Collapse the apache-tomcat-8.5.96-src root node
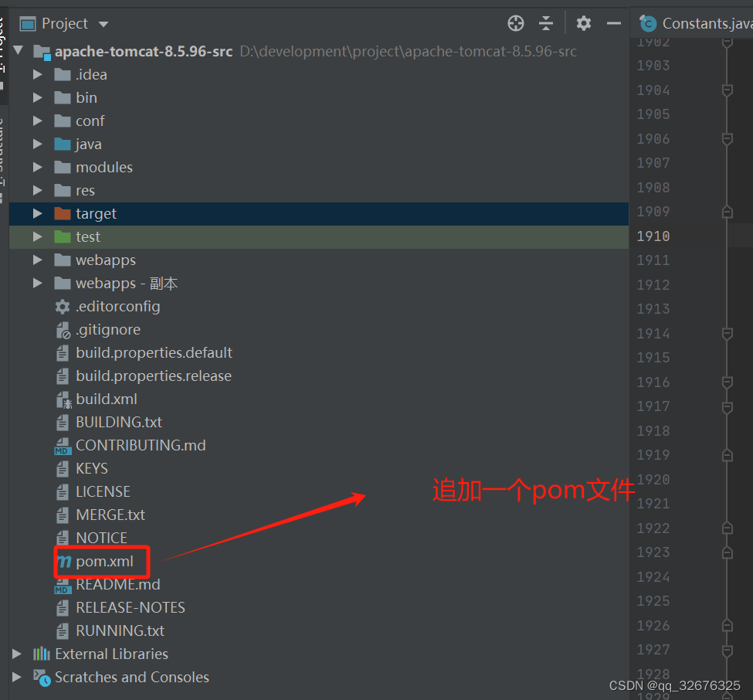 click(17, 51)
